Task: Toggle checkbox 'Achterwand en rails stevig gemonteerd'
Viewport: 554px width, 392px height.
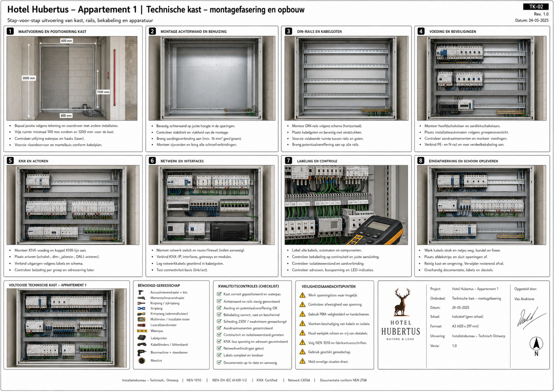Action: click(x=219, y=301)
